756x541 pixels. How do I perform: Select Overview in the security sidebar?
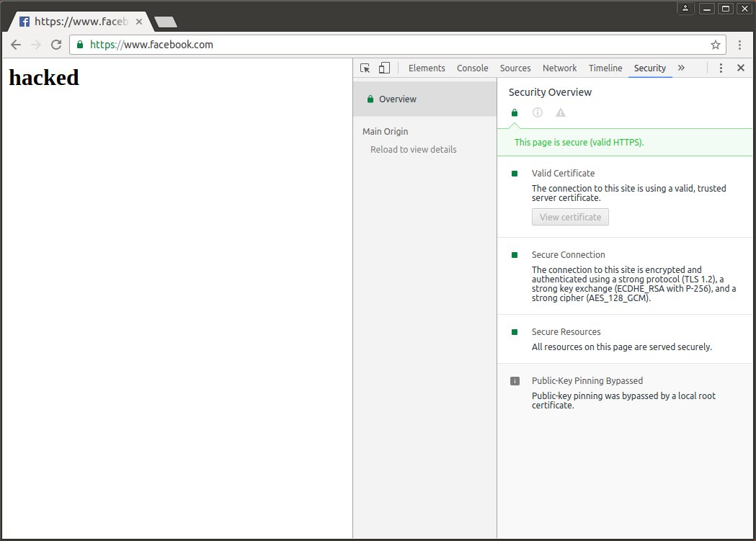(424, 99)
